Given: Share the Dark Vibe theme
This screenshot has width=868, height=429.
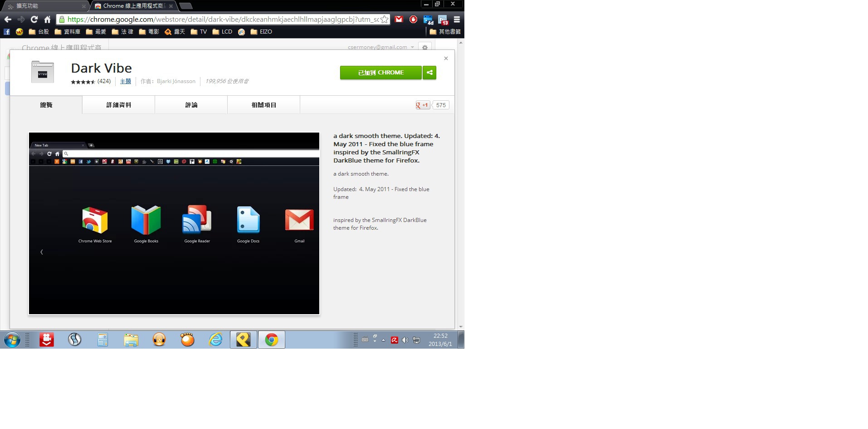Looking at the screenshot, I should click(x=429, y=73).
